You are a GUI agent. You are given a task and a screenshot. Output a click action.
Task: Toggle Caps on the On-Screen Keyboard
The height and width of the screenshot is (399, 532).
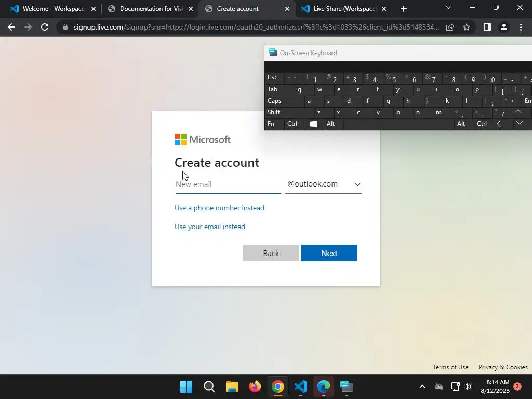click(x=282, y=101)
